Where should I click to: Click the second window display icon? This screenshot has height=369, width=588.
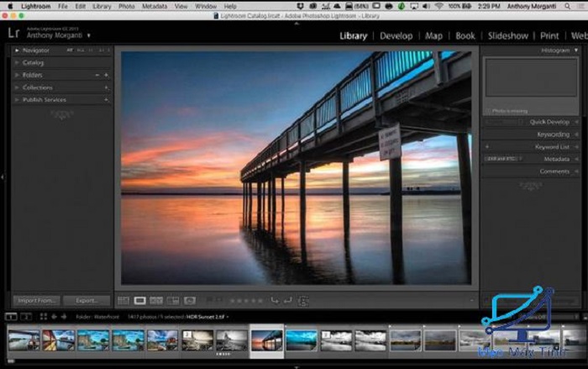26,317
